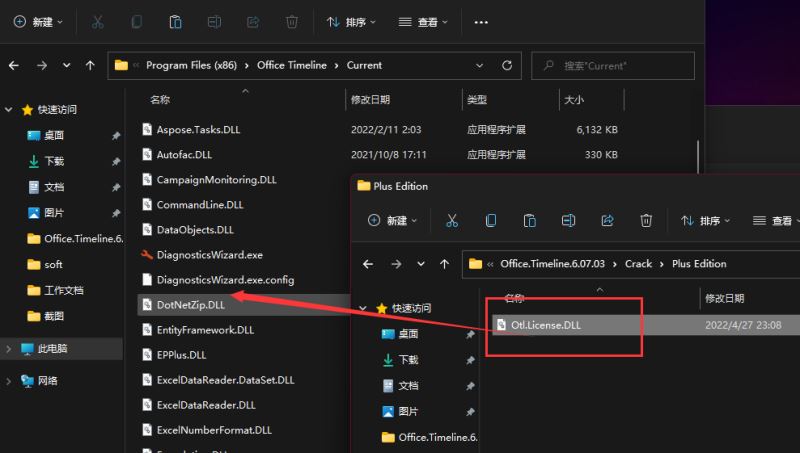Click Office Timeline breadcrumb
Screen dimensions: 800x453
[x=292, y=65]
